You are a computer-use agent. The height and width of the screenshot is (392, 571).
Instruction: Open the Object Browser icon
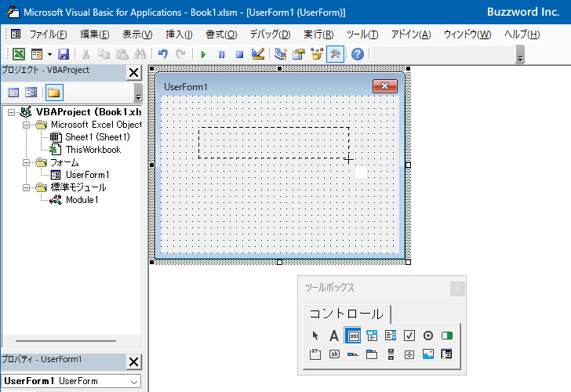pyautogui.click(x=317, y=54)
